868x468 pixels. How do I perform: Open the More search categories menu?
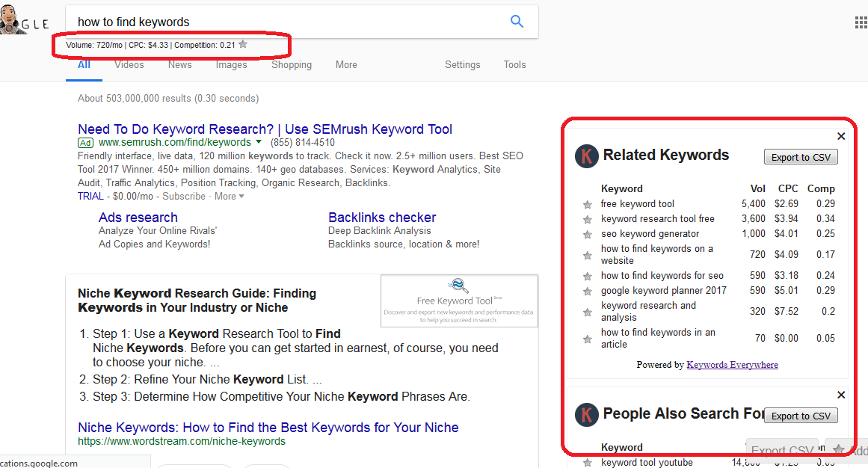346,65
